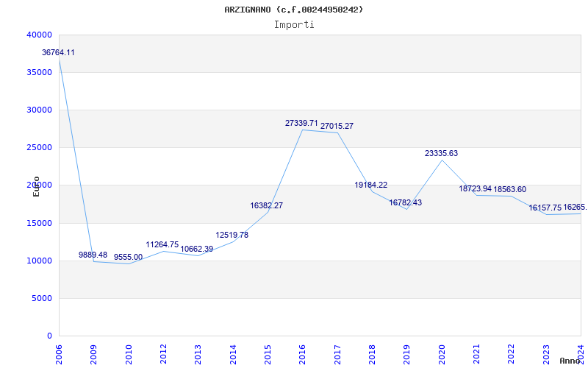Click the x-axis year 2023
The width and height of the screenshot is (588, 368).
coord(546,355)
